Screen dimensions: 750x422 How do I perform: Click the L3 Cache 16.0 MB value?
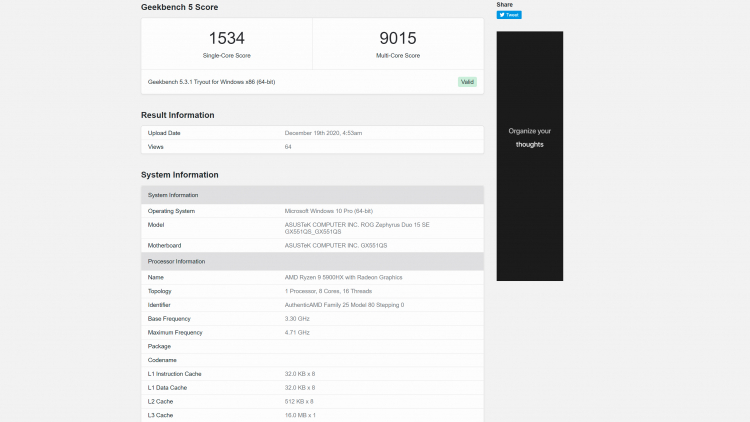pyautogui.click(x=300, y=413)
